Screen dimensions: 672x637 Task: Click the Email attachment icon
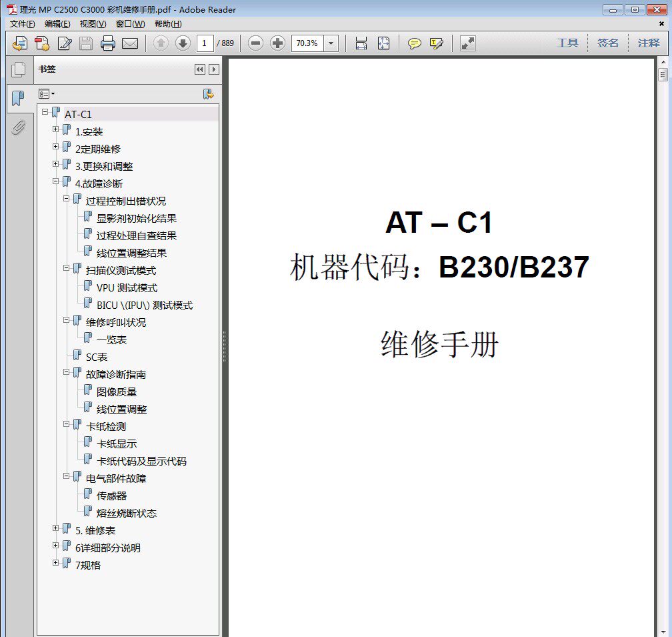(x=131, y=43)
